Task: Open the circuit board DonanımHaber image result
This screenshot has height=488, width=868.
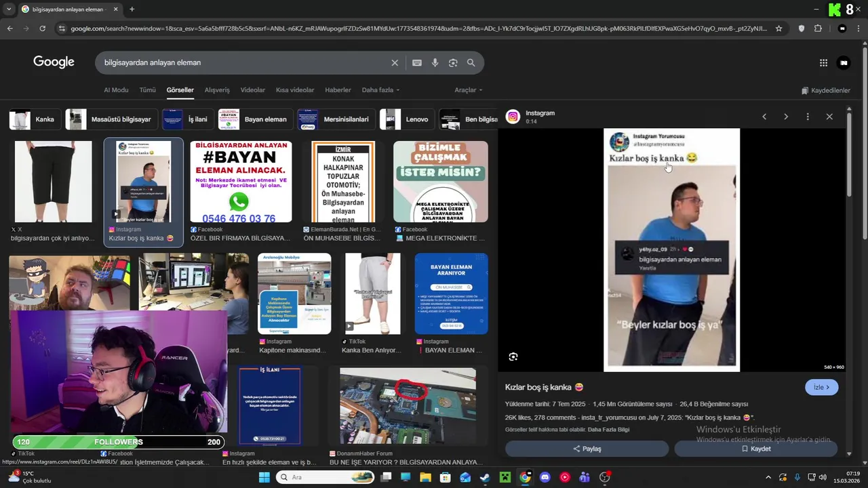Action: [x=408, y=406]
